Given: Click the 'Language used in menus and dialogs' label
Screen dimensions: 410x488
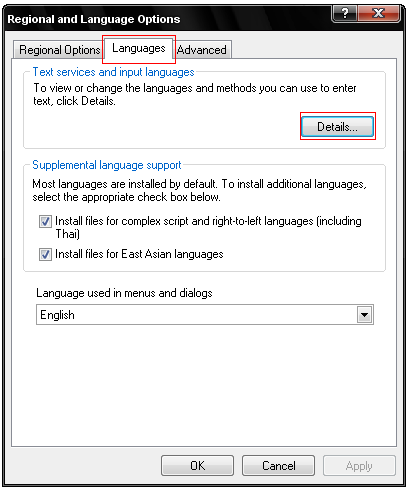Looking at the screenshot, I should [x=124, y=293].
